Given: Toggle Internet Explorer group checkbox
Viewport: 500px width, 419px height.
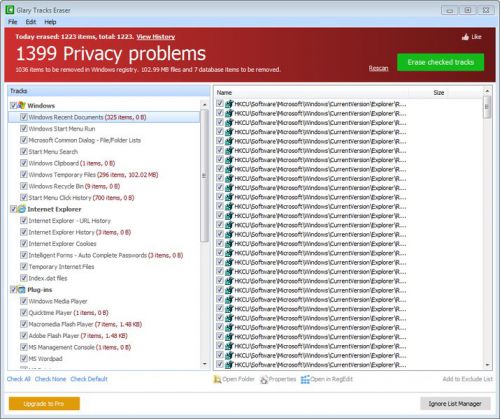Looking at the screenshot, I should click(13, 209).
